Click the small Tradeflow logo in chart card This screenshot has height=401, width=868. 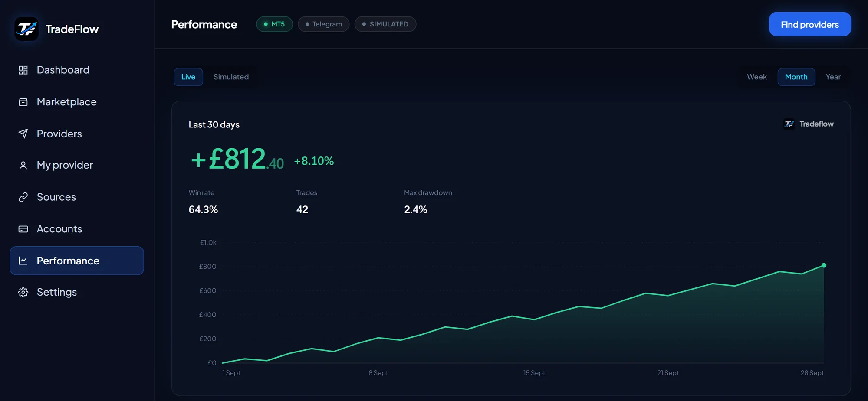(x=789, y=124)
